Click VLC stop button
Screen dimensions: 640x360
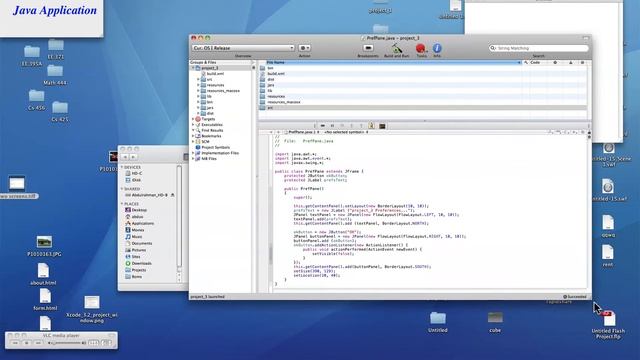pyautogui.click(x=27, y=343)
